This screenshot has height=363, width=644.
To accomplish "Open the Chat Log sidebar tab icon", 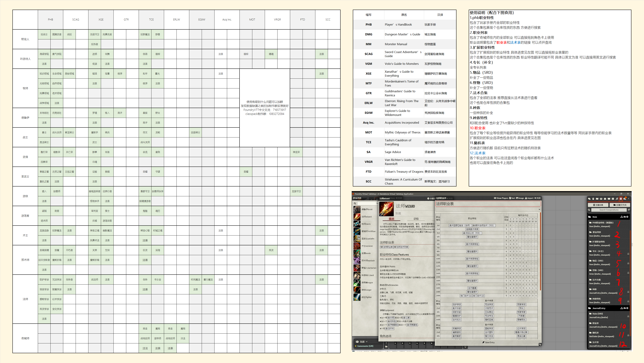I will [589, 199].
